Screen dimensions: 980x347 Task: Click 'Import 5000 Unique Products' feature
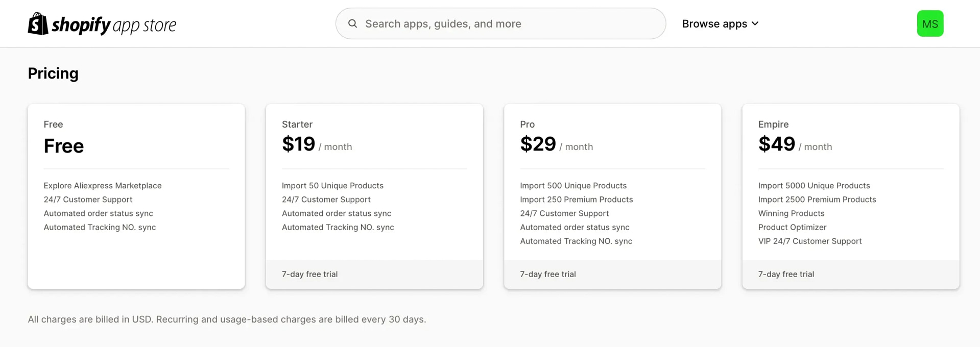pyautogui.click(x=814, y=186)
